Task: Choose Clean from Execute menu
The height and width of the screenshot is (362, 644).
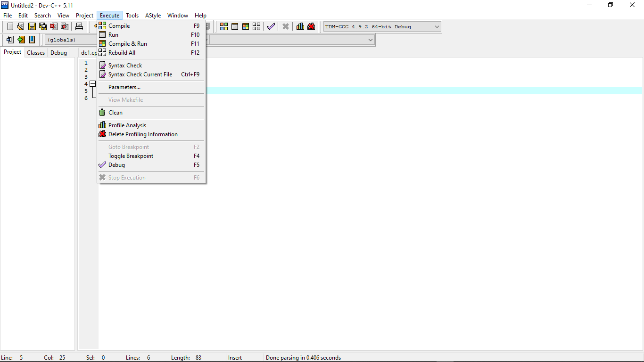Action: pyautogui.click(x=151, y=113)
